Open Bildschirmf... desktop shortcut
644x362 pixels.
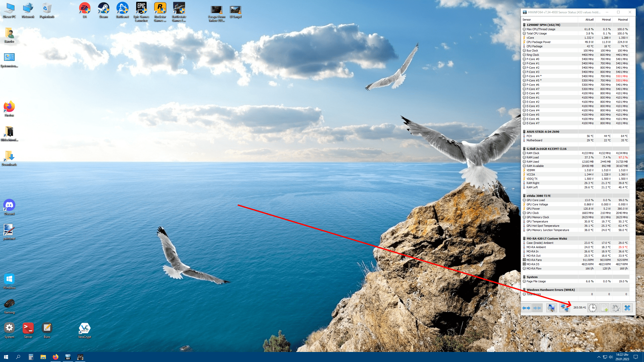9,134
